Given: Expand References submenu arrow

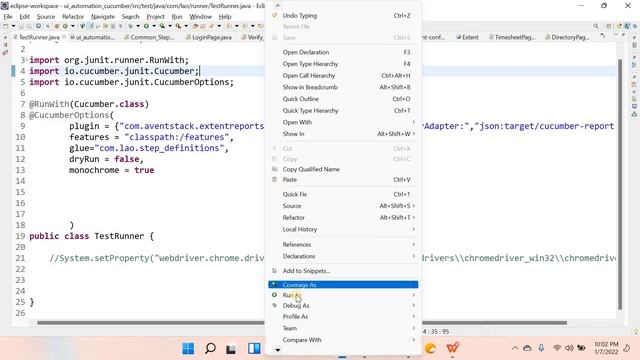Looking at the screenshot, I should (x=413, y=244).
